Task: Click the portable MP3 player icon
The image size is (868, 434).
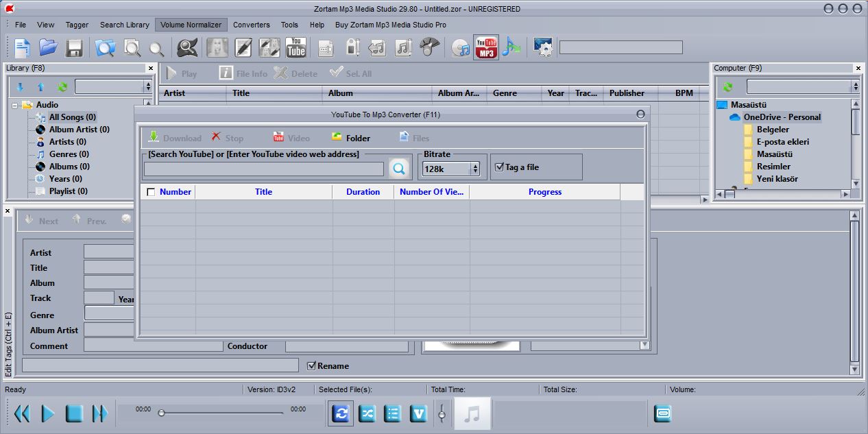Action: [x=352, y=47]
